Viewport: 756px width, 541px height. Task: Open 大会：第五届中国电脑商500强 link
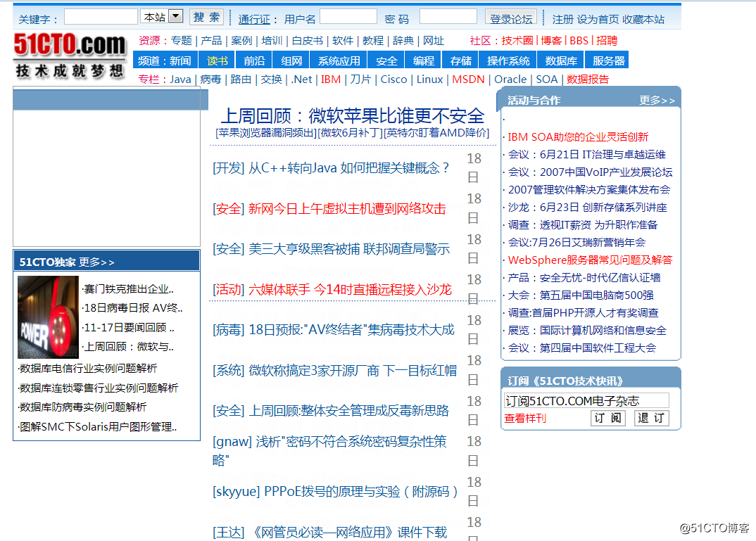click(x=581, y=295)
